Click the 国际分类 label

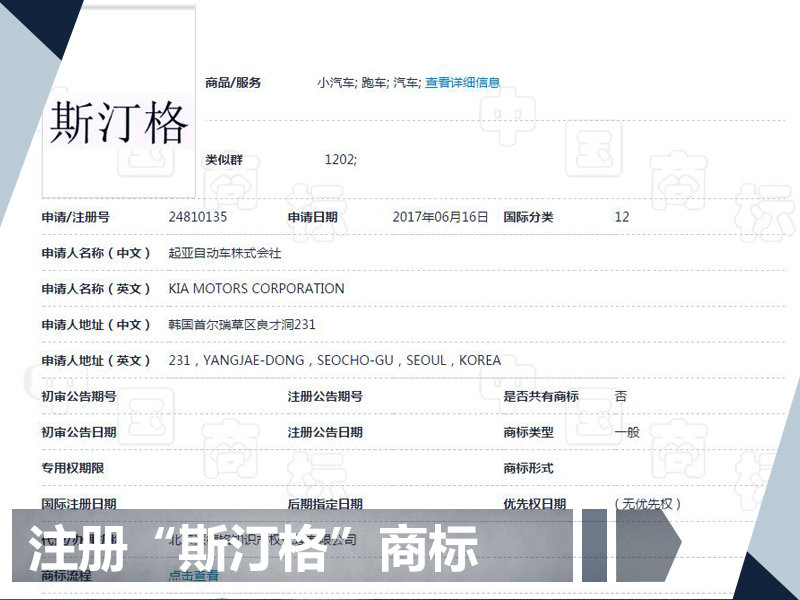[528, 217]
